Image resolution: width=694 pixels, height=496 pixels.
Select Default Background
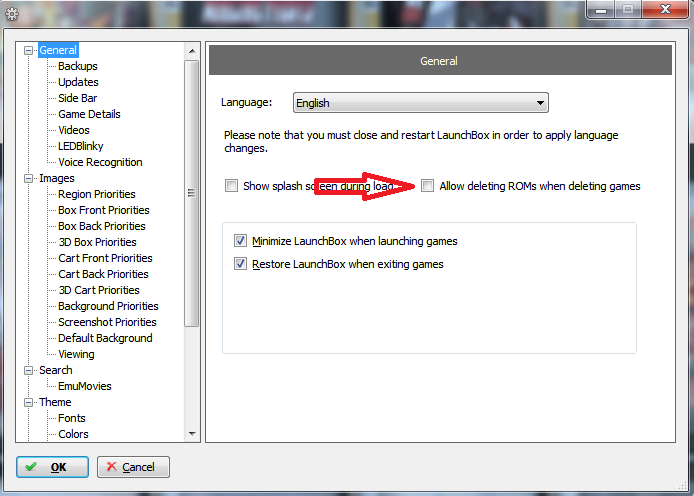tap(105, 338)
